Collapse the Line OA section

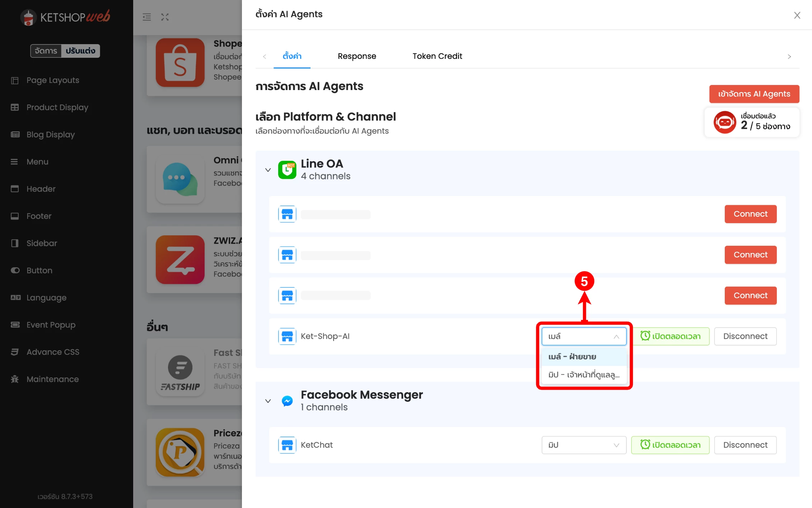pyautogui.click(x=268, y=170)
